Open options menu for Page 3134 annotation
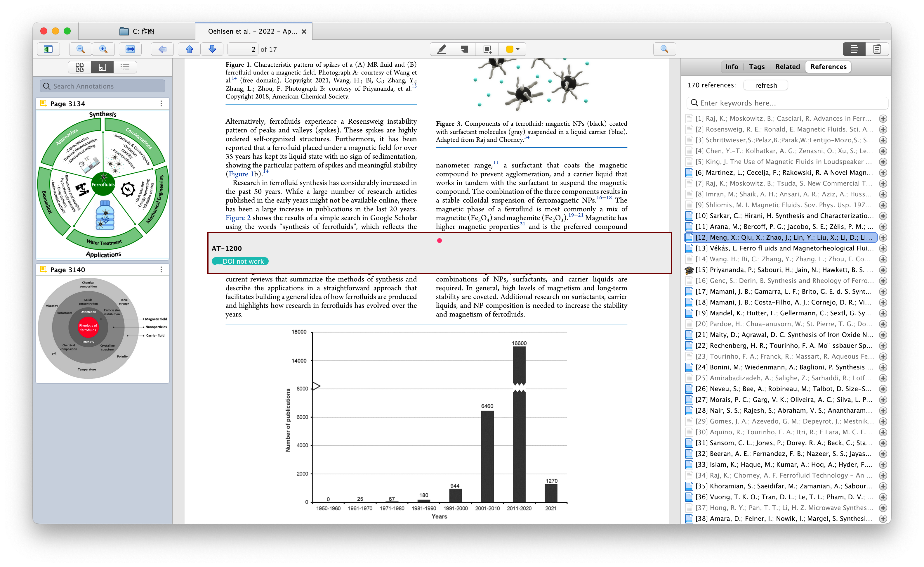 pos(161,103)
